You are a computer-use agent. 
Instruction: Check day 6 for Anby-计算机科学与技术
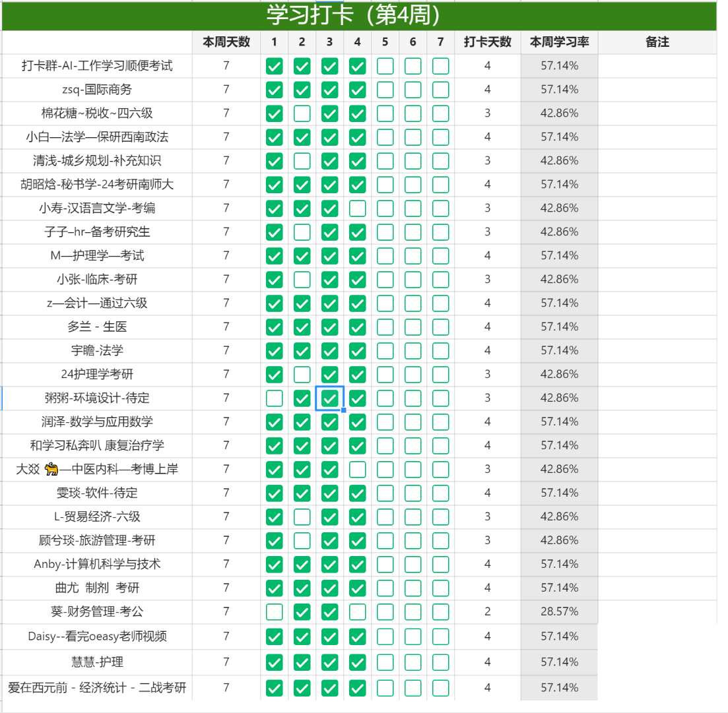pyautogui.click(x=413, y=564)
